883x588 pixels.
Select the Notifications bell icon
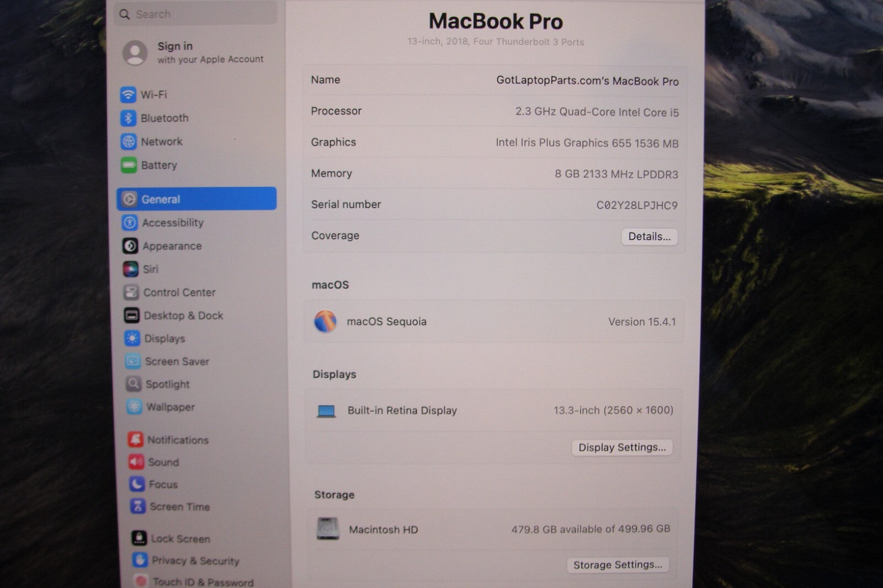tap(135, 440)
